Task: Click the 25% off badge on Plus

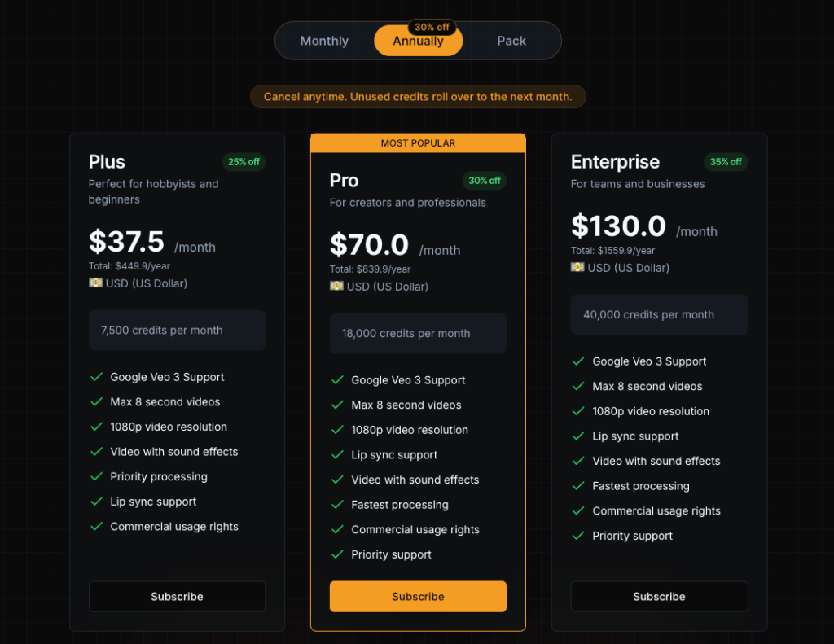Action: point(244,162)
